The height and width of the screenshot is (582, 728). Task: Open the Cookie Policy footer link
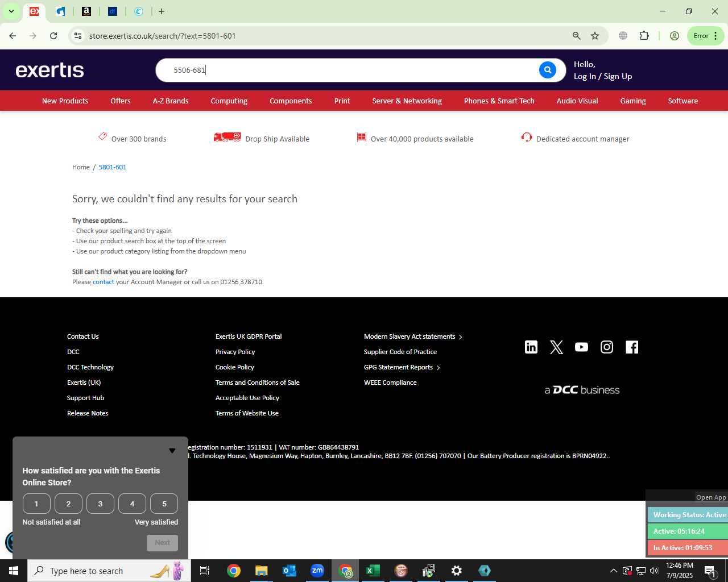235,367
